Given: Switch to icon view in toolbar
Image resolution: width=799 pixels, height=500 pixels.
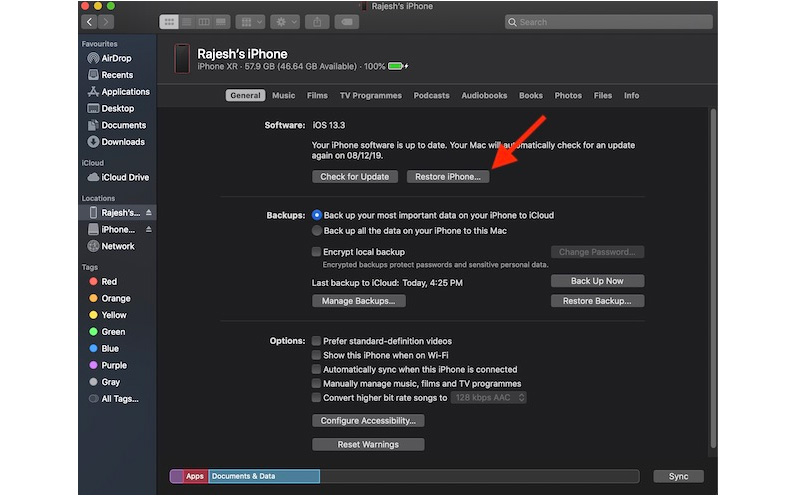Looking at the screenshot, I should coord(169,21).
